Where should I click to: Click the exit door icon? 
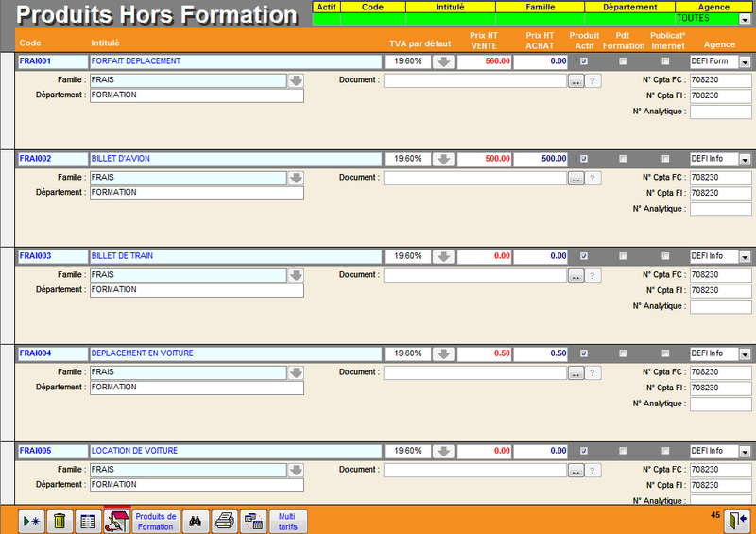pyautogui.click(x=737, y=521)
